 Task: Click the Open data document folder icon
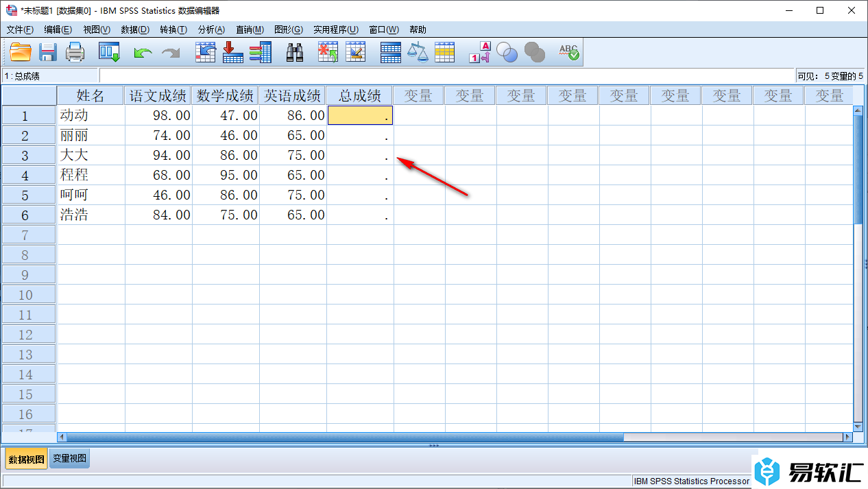point(21,52)
